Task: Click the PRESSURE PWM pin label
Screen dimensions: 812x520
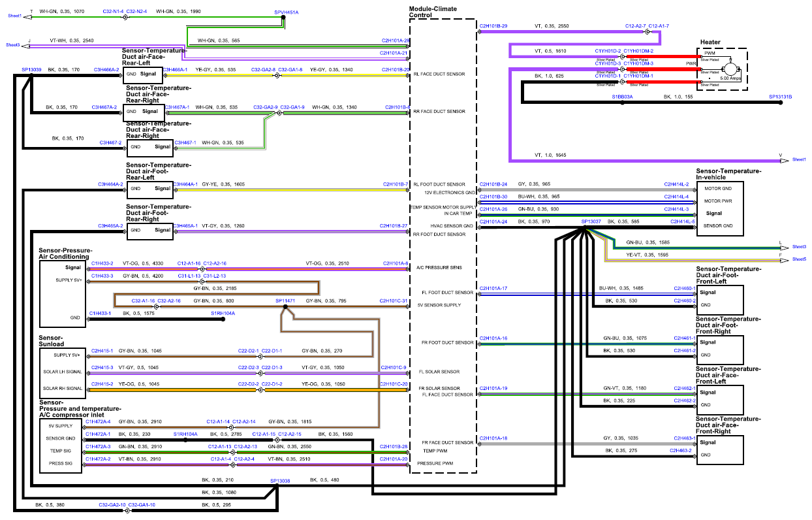Action: click(x=435, y=463)
